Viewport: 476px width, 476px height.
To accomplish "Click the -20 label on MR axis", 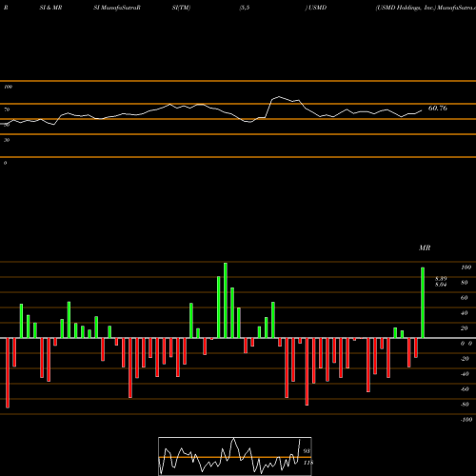I will click(x=465, y=359).
